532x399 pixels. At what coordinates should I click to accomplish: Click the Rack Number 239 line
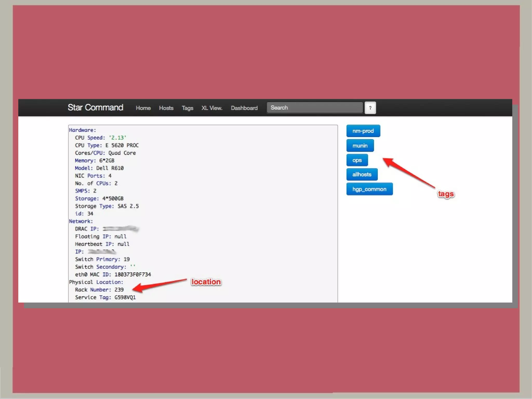click(99, 290)
